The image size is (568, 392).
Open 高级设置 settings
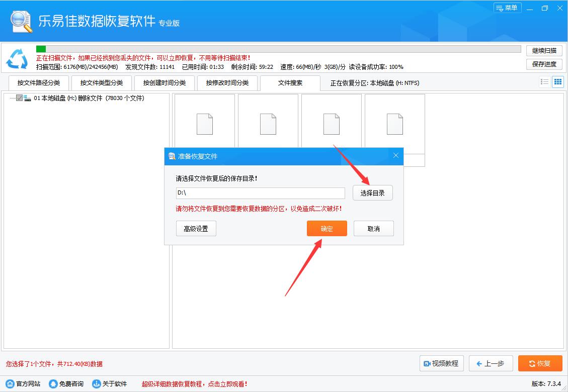[x=196, y=228]
